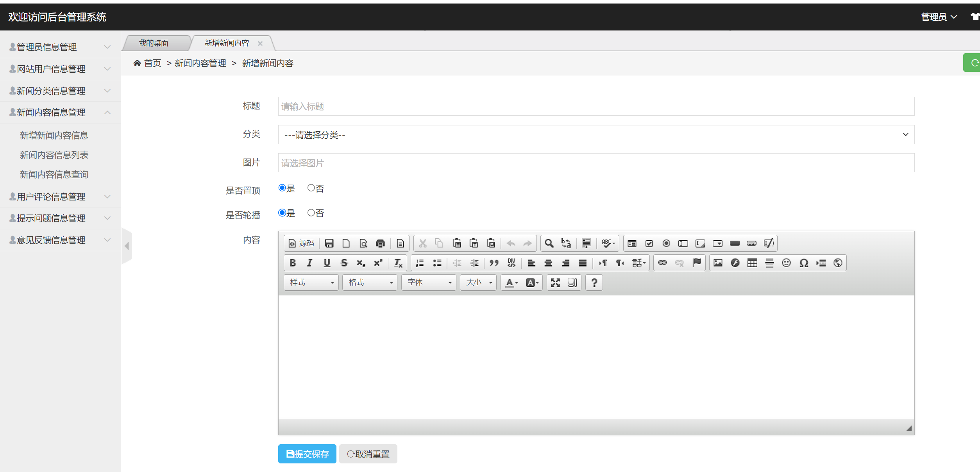Open the text color picker
The width and height of the screenshot is (980, 472).
point(511,282)
